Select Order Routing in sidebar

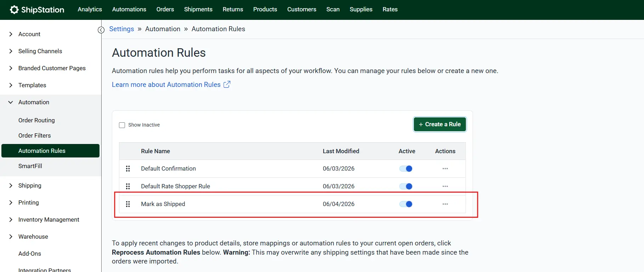[x=36, y=120]
